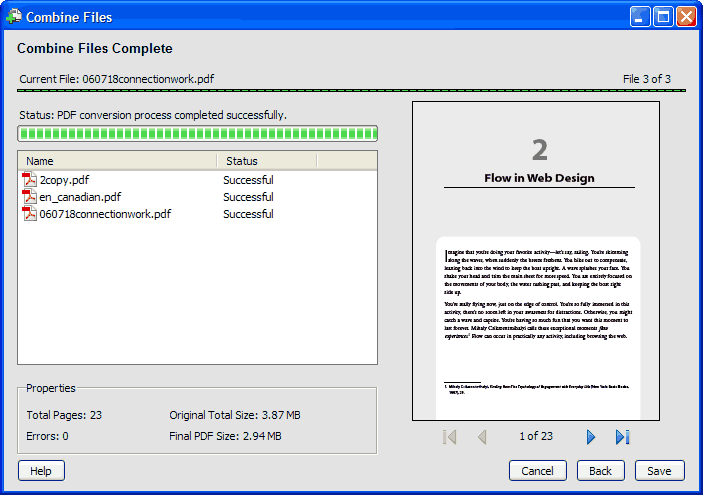Screen dimensions: 703x495
Task: Select the en_canadian.pdf file name row
Action: [x=80, y=197]
